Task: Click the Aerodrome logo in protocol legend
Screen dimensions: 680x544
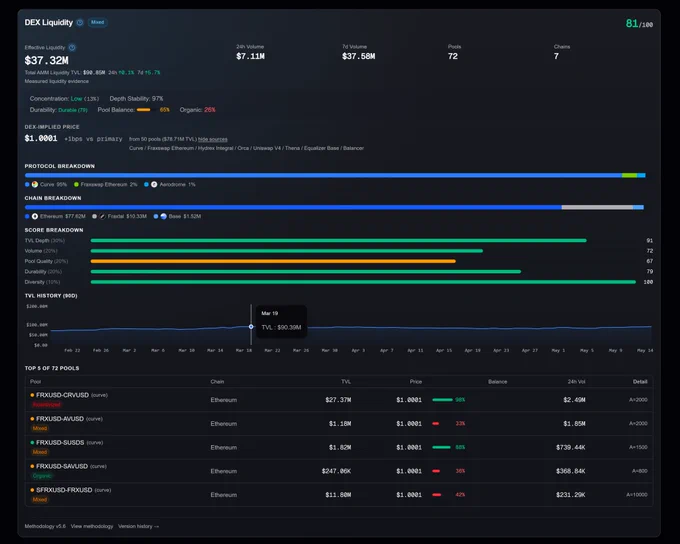Action: coord(154,184)
